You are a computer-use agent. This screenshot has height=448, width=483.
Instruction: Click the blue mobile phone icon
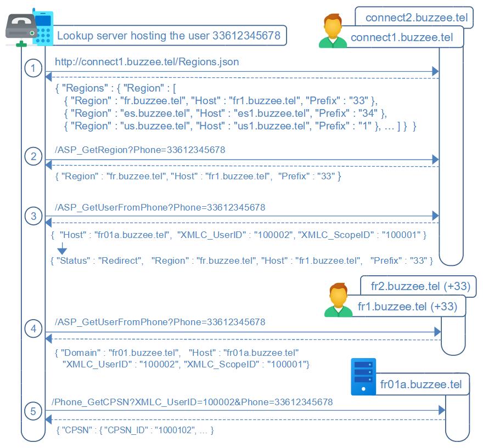(42, 27)
